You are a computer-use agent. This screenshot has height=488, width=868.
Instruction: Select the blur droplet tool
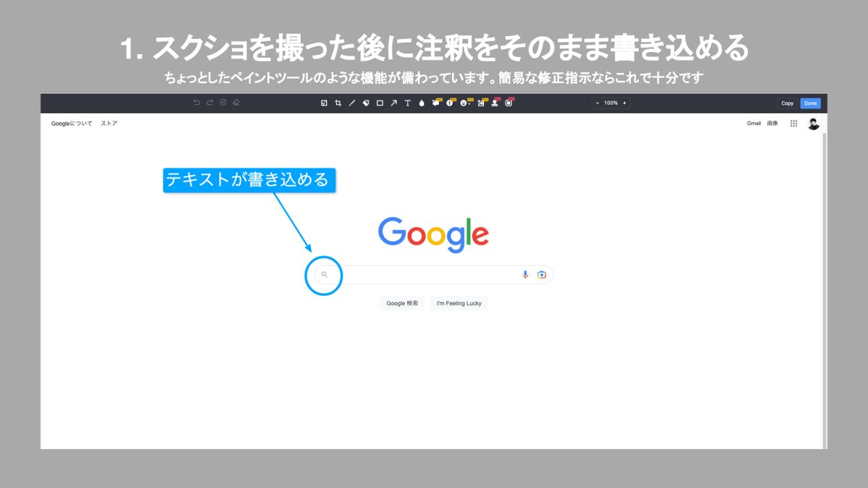coord(422,103)
